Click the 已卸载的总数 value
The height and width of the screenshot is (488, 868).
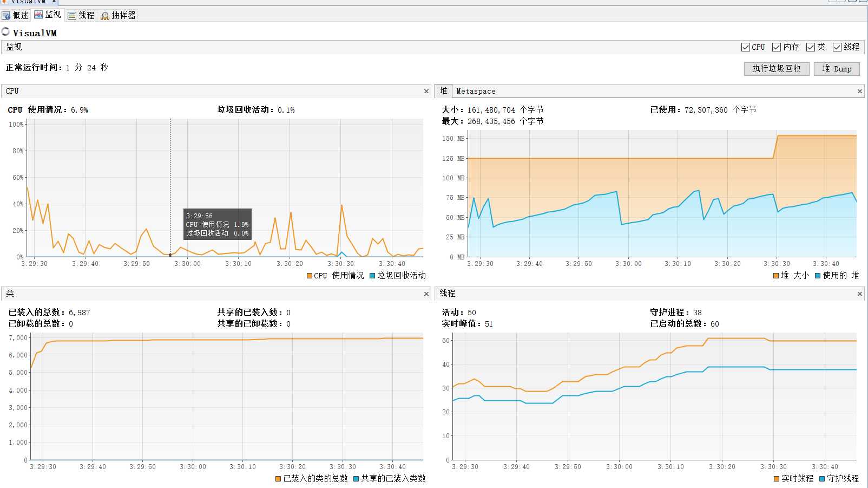click(71, 324)
